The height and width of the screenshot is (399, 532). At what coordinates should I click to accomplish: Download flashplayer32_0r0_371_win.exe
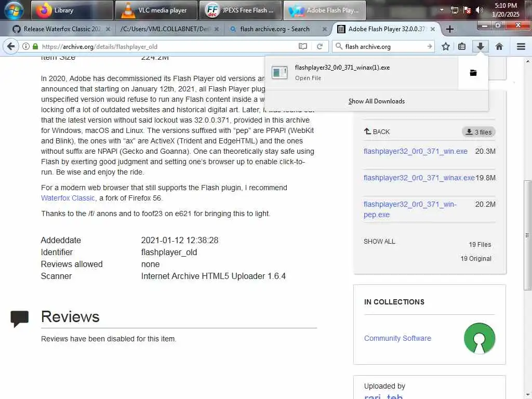[x=416, y=151]
